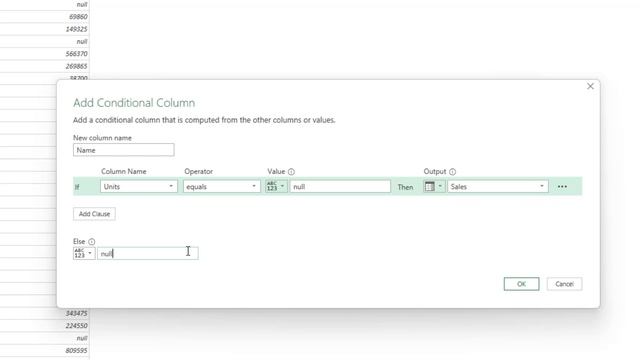The image size is (640, 360).
Task: Select the 269865 cell in background table
Action: click(44, 66)
